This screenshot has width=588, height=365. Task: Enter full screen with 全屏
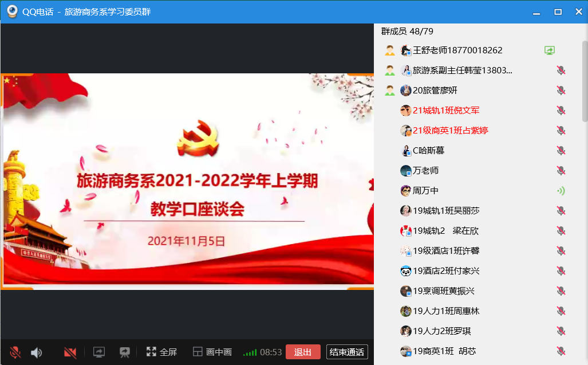(x=161, y=352)
